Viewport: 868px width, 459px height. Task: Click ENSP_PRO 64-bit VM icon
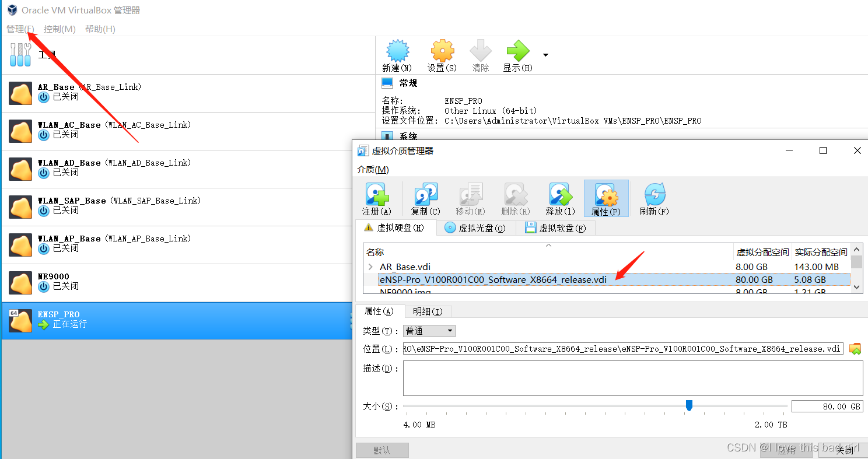pos(20,321)
